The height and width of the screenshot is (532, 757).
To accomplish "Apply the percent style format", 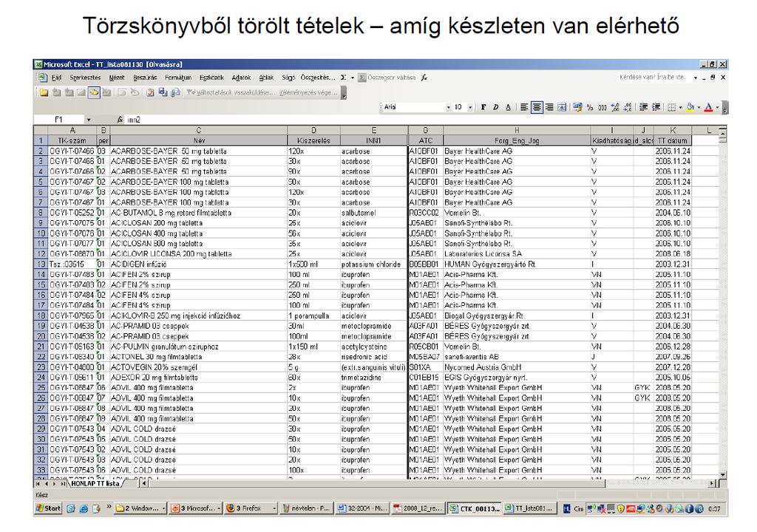I will (x=589, y=108).
